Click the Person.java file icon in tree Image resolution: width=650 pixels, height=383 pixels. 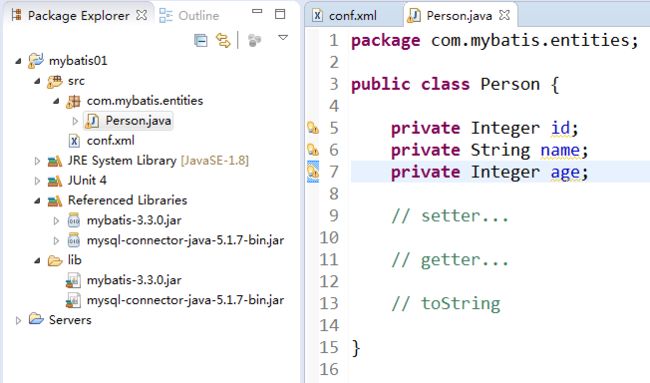(92, 121)
